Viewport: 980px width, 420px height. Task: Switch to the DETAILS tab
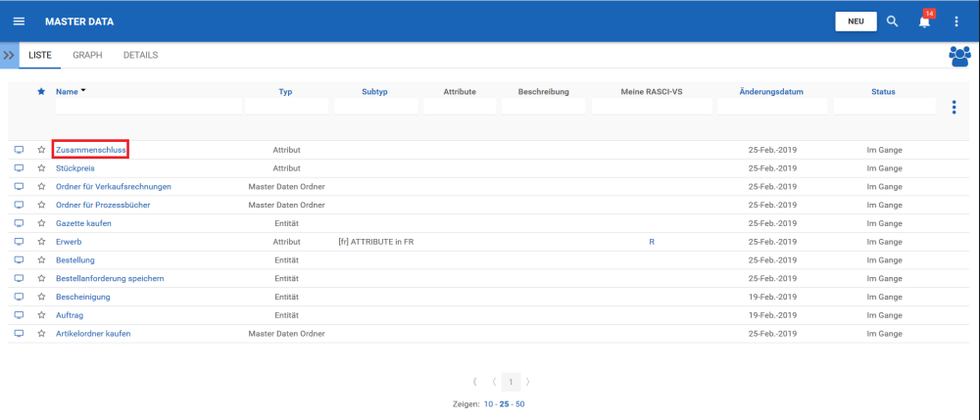[x=140, y=55]
